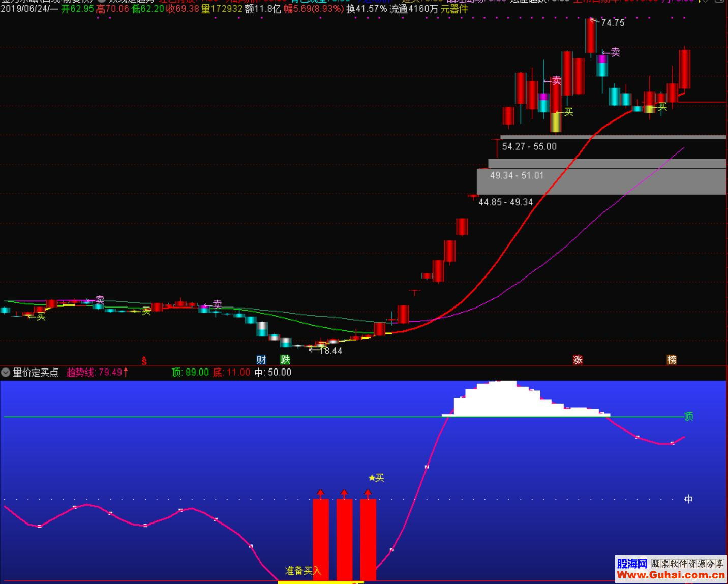Click the 卖 signal beside the 74.75 peak
This screenshot has height=584, width=728.
pos(615,52)
